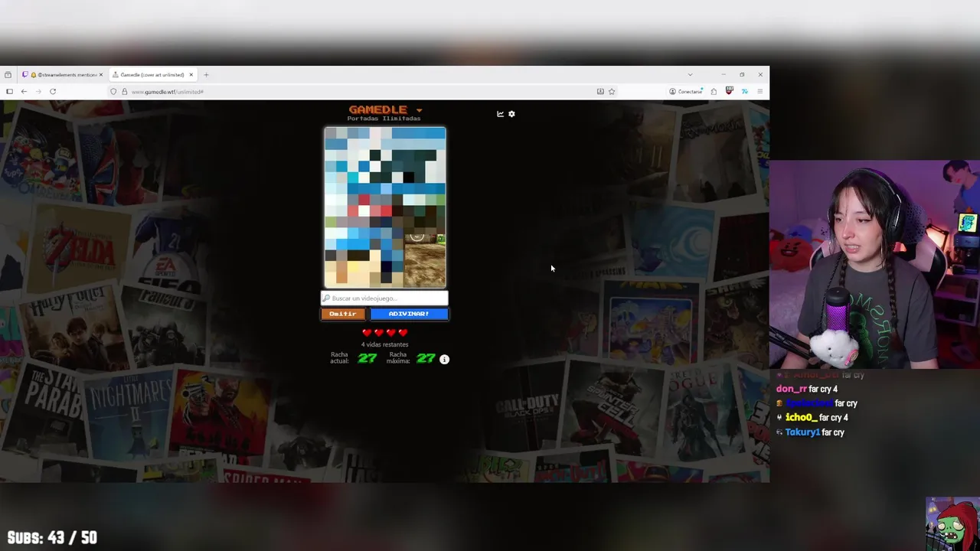Click the Gamedle logo title

click(377, 109)
